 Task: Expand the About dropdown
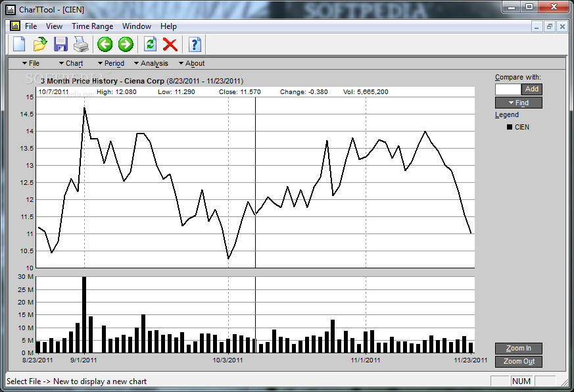click(191, 63)
